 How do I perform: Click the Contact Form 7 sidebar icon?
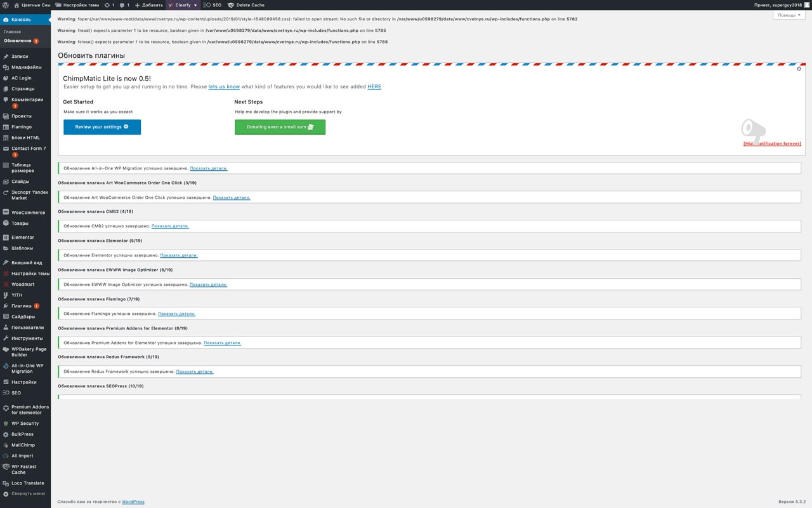(x=6, y=149)
